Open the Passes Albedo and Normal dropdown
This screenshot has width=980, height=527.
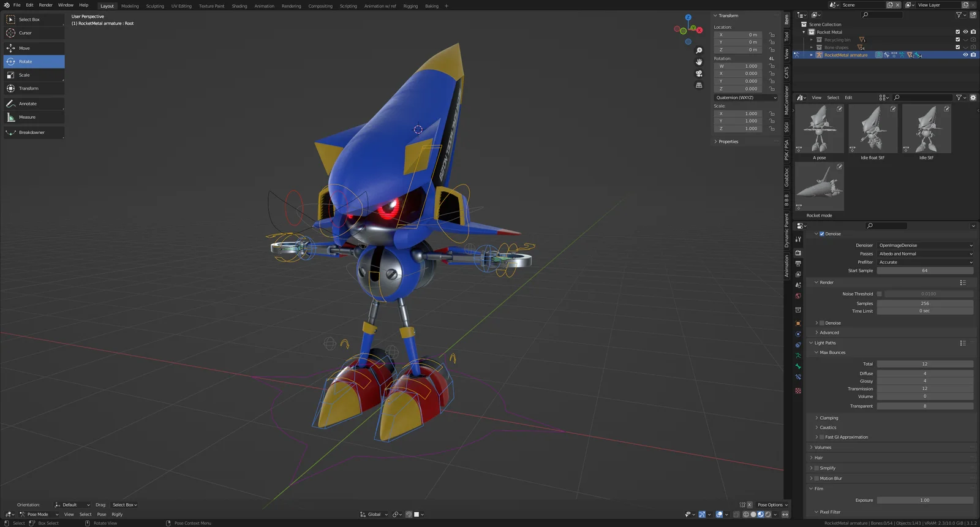pyautogui.click(x=925, y=254)
